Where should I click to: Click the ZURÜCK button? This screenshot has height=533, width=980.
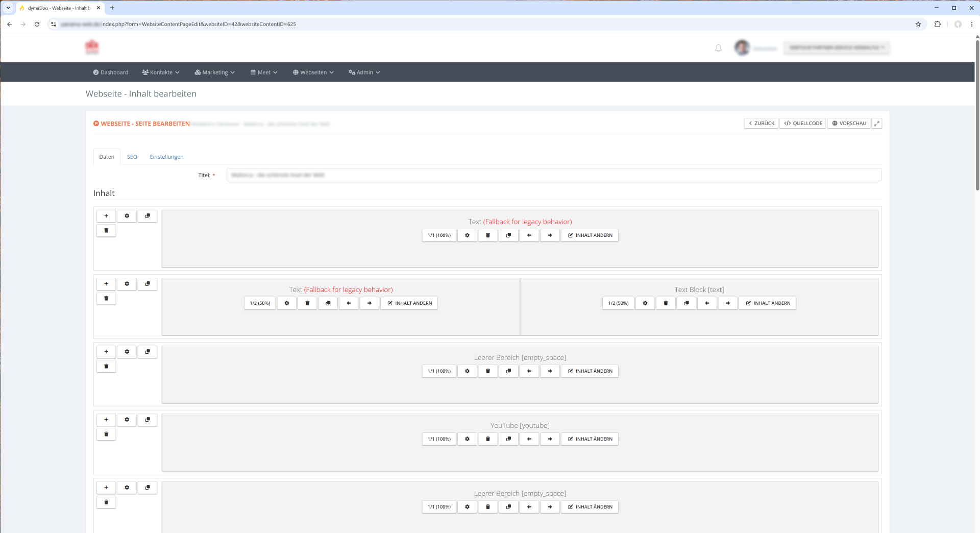click(x=761, y=124)
